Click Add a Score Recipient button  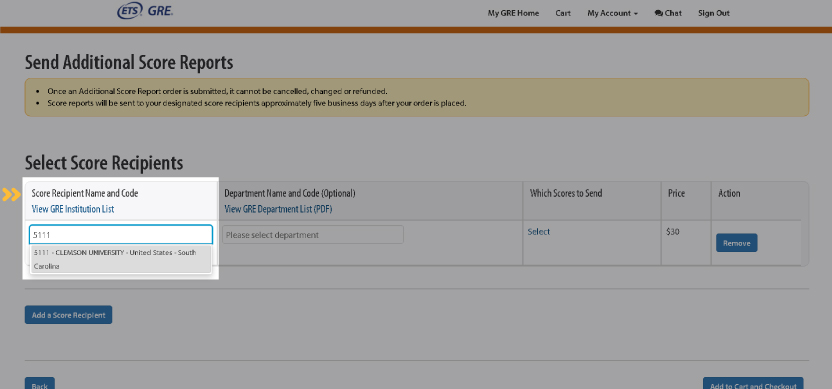[68, 315]
